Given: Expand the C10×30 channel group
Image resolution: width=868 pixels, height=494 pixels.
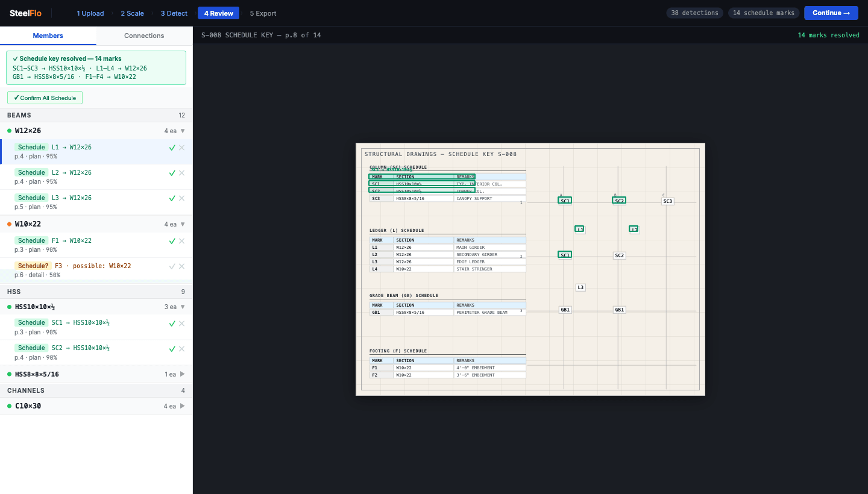Looking at the screenshot, I should 183,406.
